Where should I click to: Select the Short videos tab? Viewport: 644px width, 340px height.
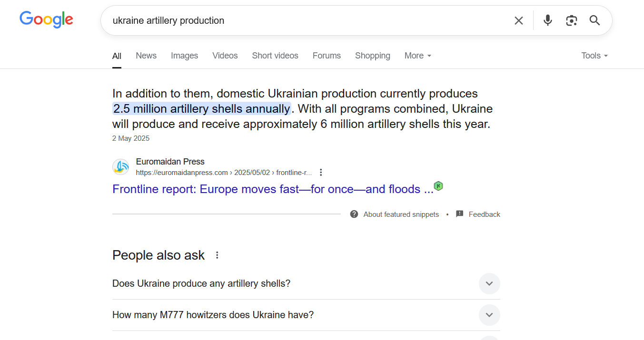click(275, 56)
